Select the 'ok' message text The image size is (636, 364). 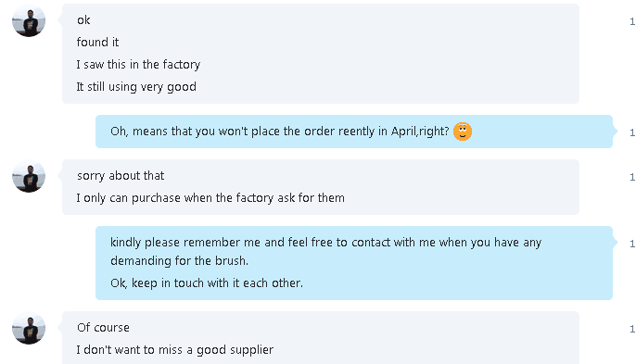(83, 20)
